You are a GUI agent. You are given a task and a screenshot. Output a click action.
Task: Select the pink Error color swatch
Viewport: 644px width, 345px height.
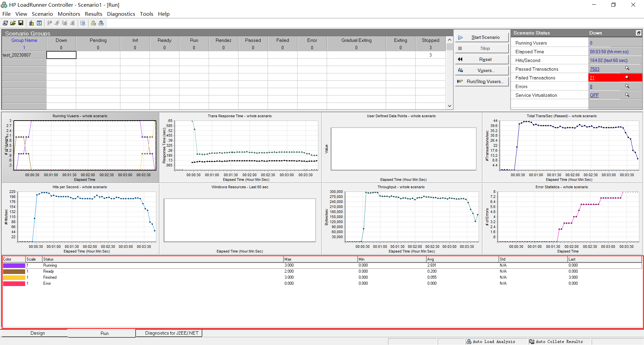click(14, 283)
